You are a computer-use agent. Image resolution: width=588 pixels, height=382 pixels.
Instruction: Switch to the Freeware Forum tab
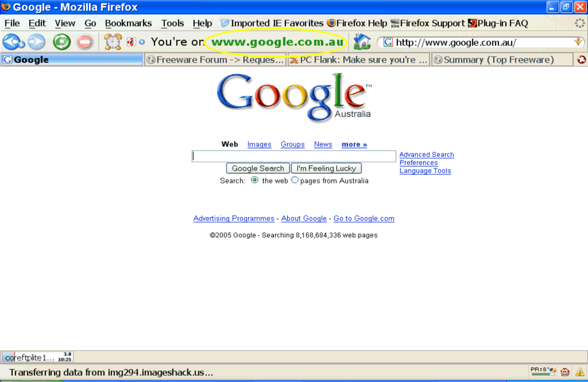pos(215,59)
